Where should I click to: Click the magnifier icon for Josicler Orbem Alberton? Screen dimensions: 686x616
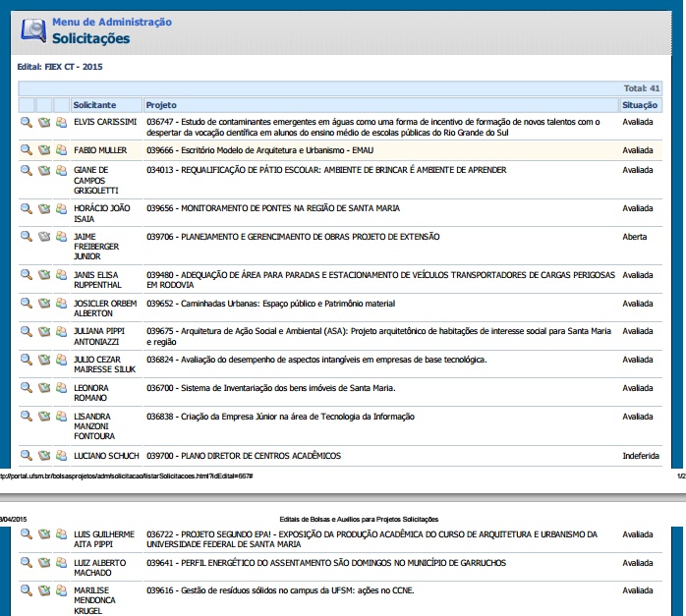[27, 304]
